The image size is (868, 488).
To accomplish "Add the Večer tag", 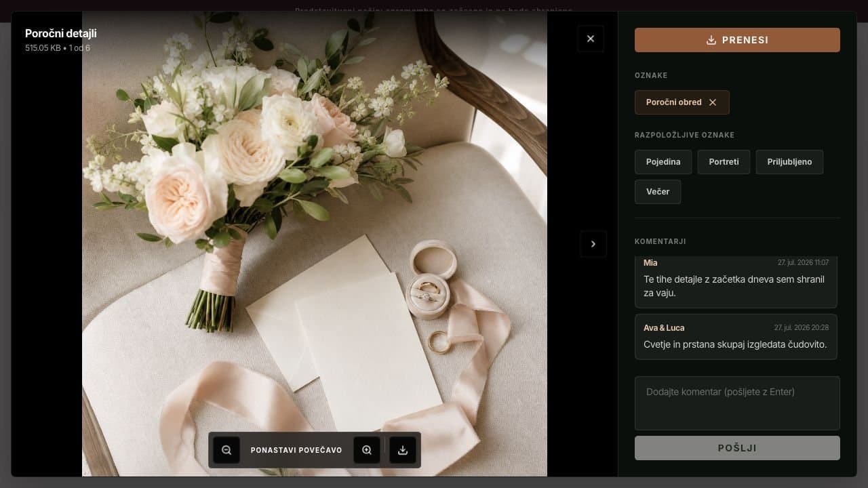I will pyautogui.click(x=658, y=192).
